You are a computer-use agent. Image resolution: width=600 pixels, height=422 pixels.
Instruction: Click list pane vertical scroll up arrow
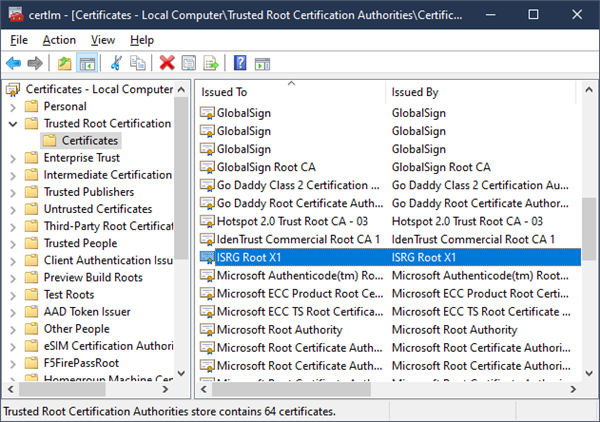pos(589,90)
